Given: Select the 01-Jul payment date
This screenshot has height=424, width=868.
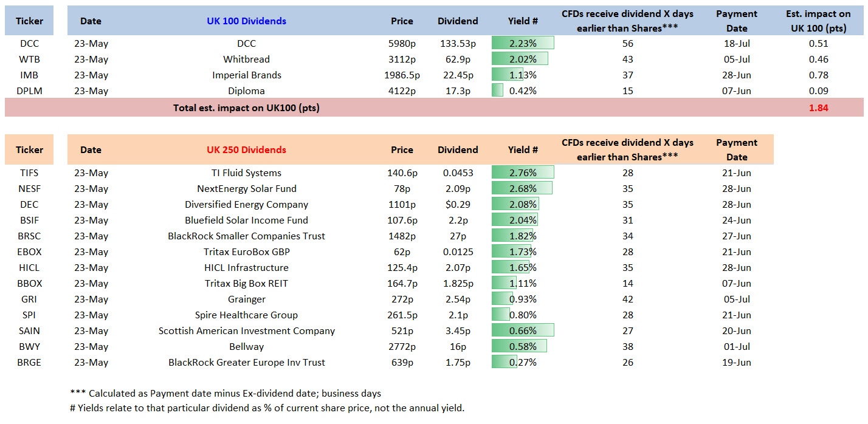Looking at the screenshot, I should coord(737,346).
